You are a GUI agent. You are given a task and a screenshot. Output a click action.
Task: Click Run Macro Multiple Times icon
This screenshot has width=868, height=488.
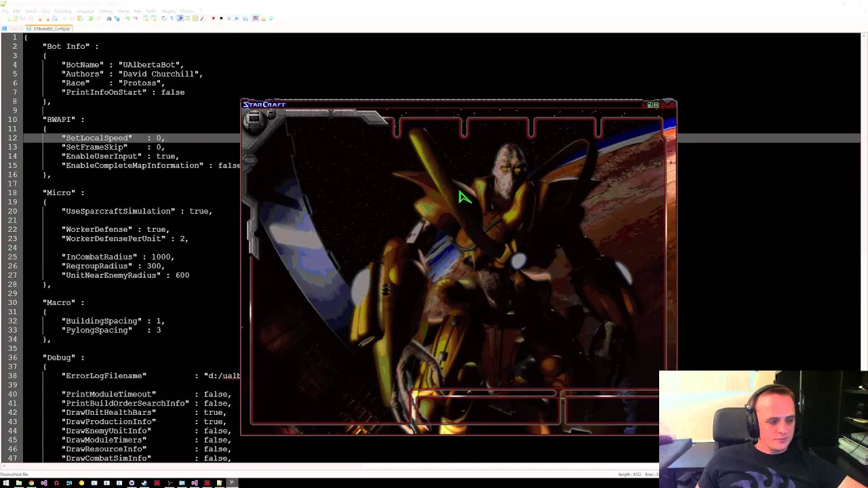click(237, 18)
